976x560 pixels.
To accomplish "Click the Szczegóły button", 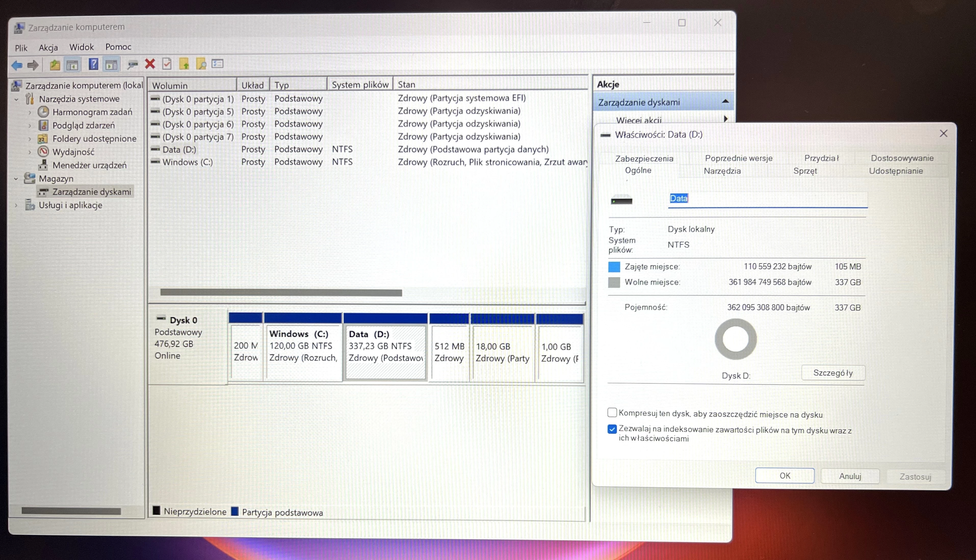I will coord(833,372).
